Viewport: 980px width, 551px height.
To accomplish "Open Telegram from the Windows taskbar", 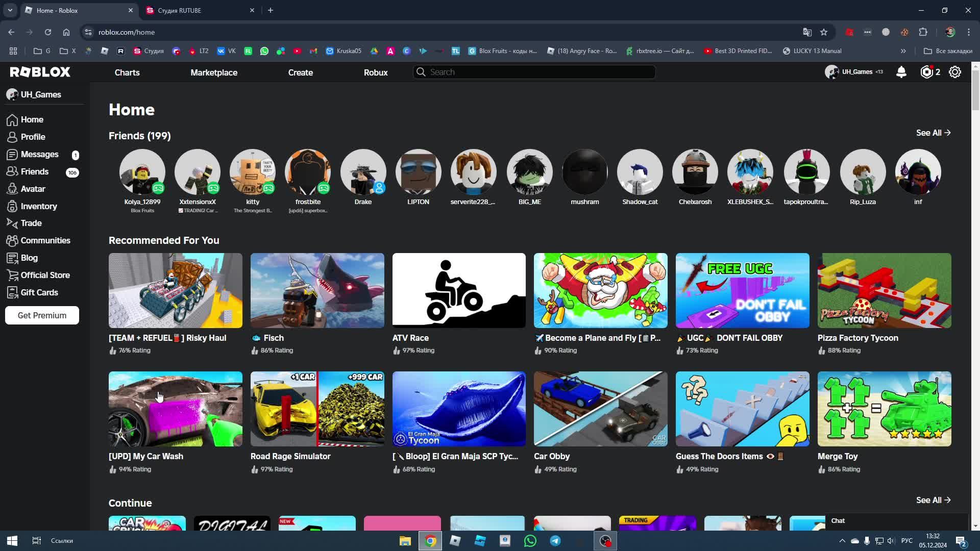I will click(555, 541).
